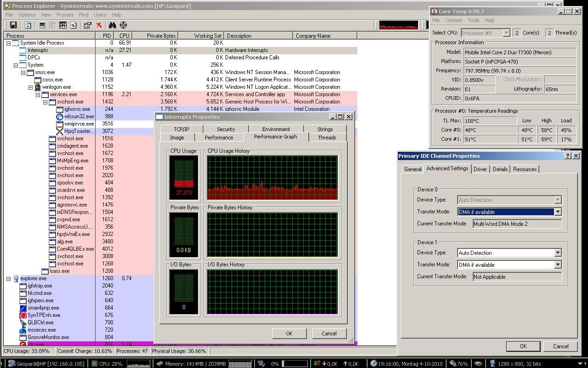Click OK in Primary IDE Channel Properties
Screen dimensions: 588x368
[523, 346]
